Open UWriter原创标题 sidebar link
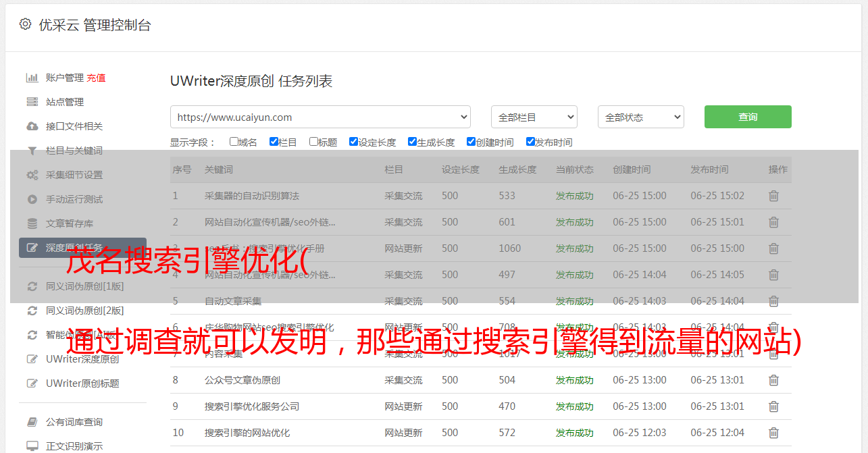This screenshot has height=453, width=868. pyautogui.click(x=82, y=383)
